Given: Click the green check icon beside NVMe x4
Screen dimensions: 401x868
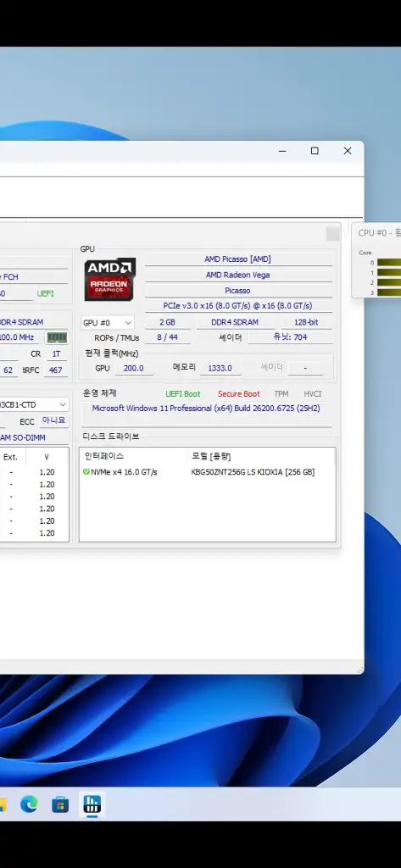Looking at the screenshot, I should point(86,471).
